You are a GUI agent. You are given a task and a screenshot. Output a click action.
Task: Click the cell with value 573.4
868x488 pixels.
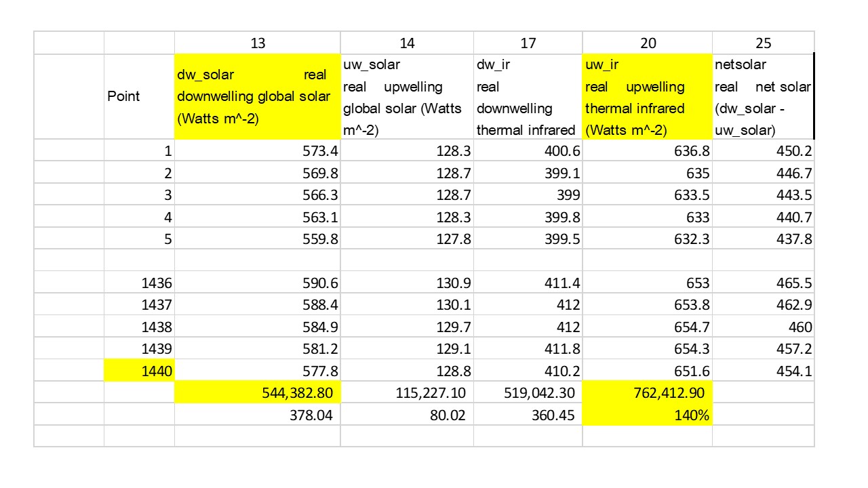tap(258, 150)
